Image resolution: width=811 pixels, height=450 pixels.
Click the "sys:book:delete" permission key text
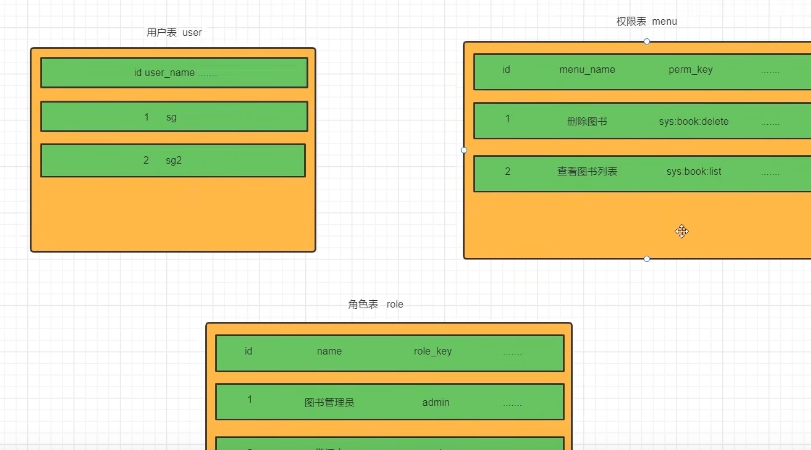[693, 121]
